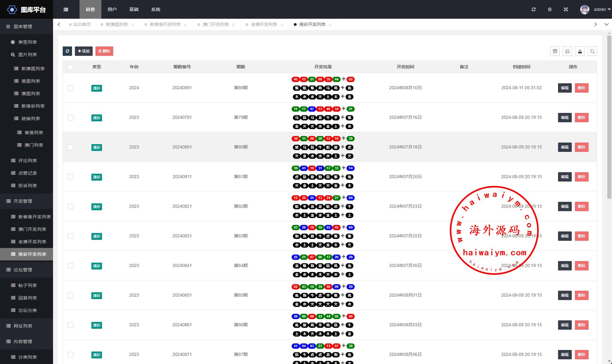Image resolution: width=612 pixels, height=364 pixels.
Task: Open the search magnifier icon at the table's right
Action: [592, 51]
